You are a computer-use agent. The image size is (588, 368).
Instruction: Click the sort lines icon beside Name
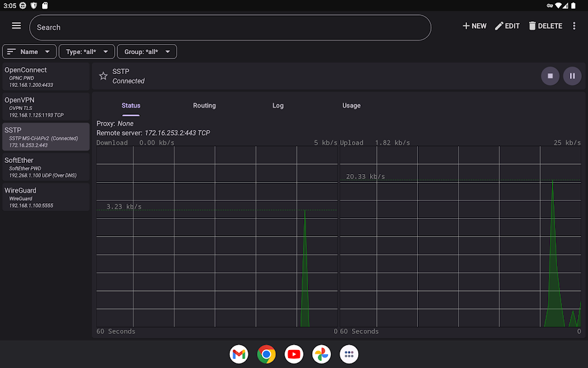pos(11,52)
